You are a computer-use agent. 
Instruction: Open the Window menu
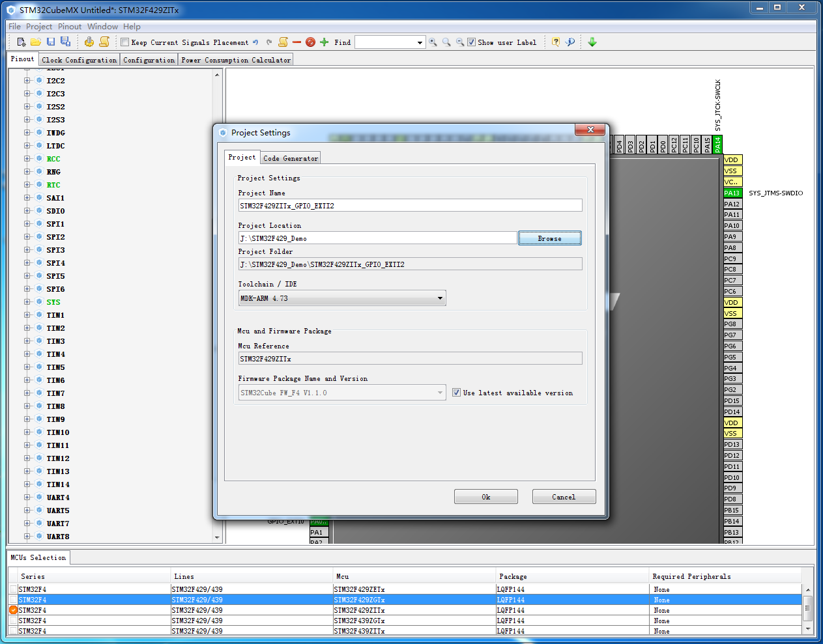point(102,27)
